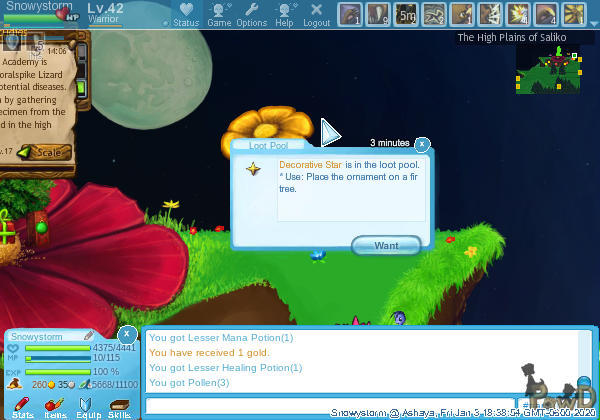600x420 pixels.
Task: Open the Stats panel
Action: point(23,406)
